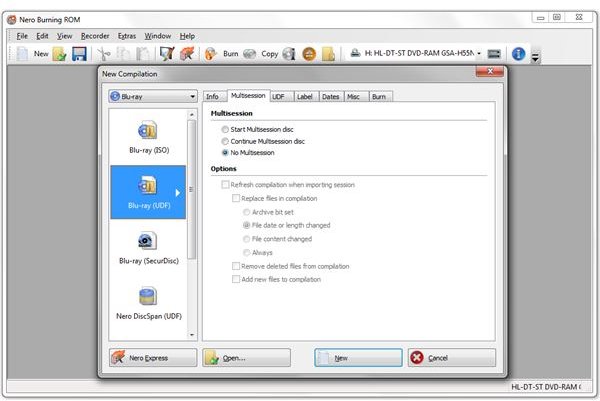Image resolution: width=600 pixels, height=401 pixels.
Task: Click the Copy documents toolbar icon
Action: click(123, 54)
